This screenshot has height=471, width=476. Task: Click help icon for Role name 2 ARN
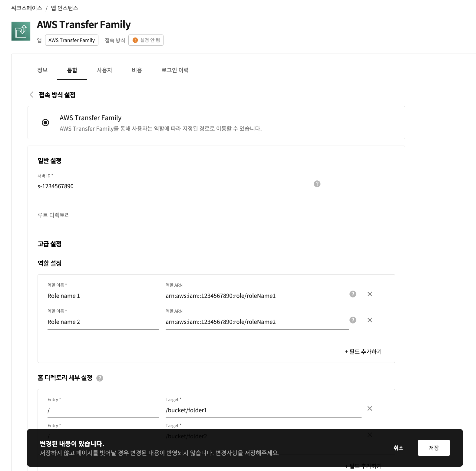353,320
